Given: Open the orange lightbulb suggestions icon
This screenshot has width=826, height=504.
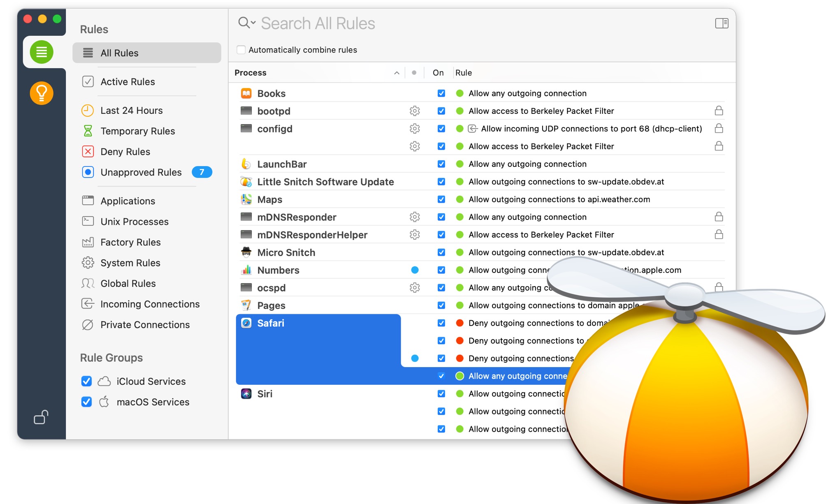Looking at the screenshot, I should (42, 93).
